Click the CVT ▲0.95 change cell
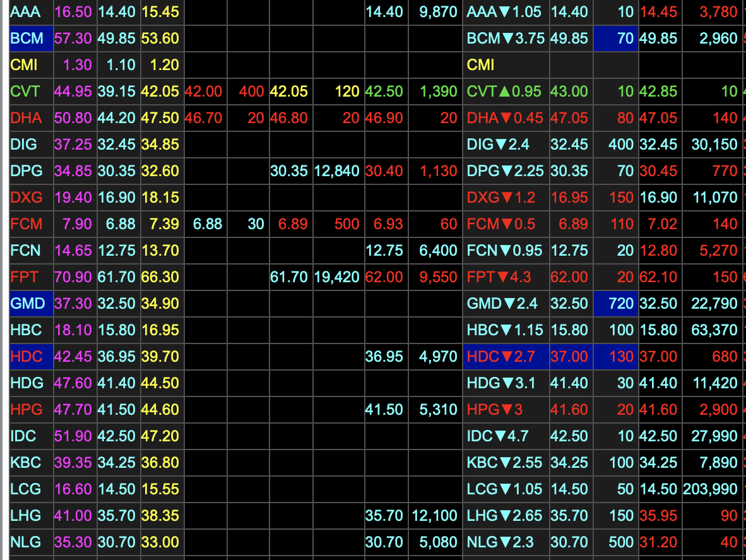The height and width of the screenshot is (560, 746). (506, 92)
